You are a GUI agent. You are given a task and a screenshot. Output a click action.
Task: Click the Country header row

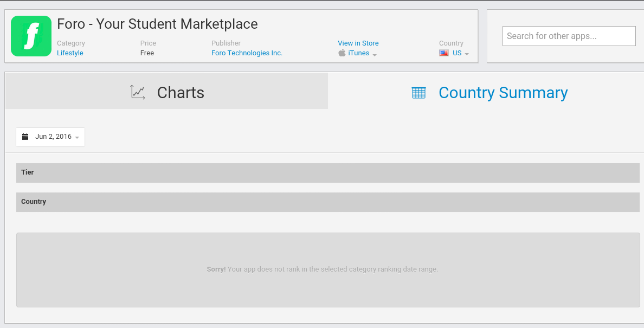[327, 202]
